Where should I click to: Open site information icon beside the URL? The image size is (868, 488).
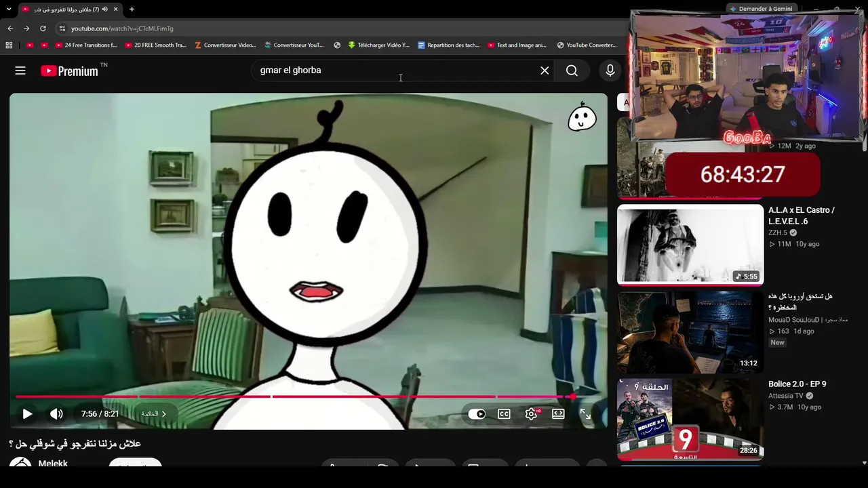pyautogui.click(x=62, y=28)
